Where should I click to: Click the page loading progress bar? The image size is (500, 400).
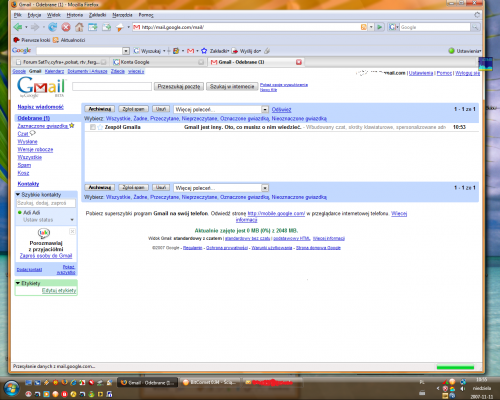455,367
